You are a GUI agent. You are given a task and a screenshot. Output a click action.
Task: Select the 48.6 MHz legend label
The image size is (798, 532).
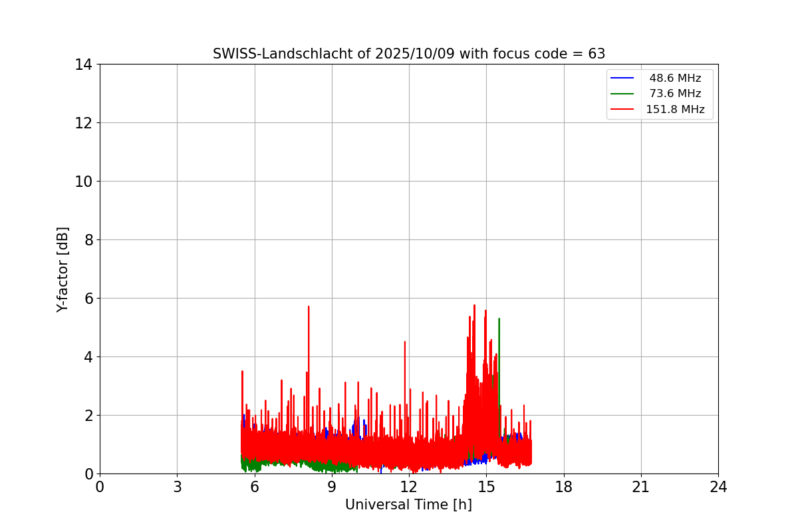(x=675, y=78)
